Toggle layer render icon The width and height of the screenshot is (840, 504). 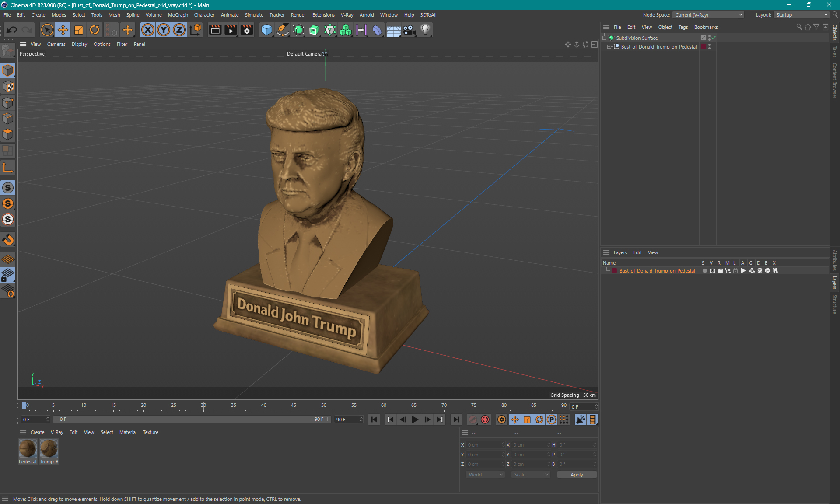click(x=720, y=271)
